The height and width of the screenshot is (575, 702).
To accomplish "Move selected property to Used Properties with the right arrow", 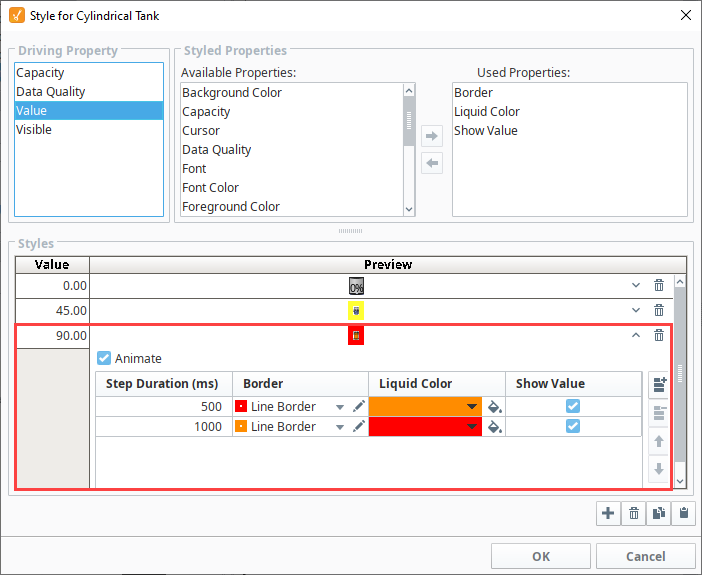I will click(432, 136).
